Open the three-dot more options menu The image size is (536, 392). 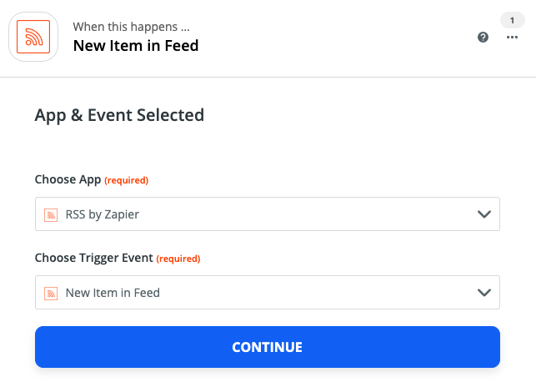coord(512,38)
